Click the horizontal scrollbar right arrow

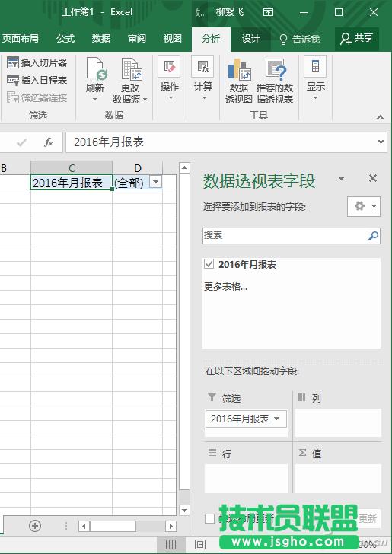point(171,526)
